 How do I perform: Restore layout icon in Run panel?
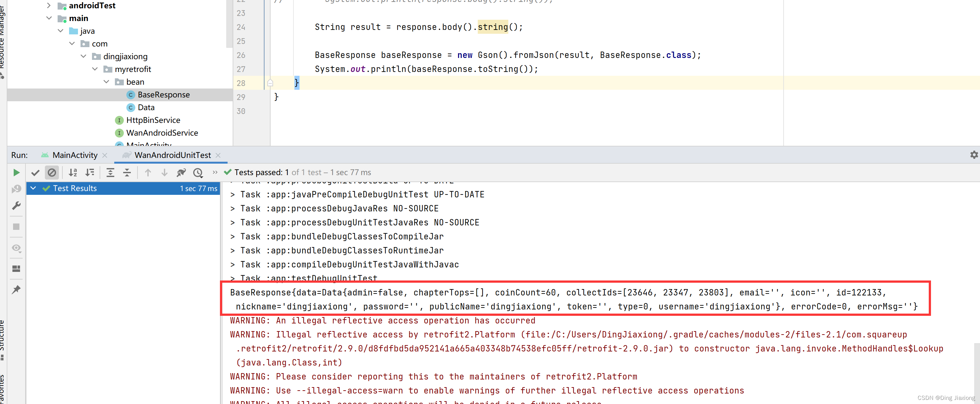point(16,269)
